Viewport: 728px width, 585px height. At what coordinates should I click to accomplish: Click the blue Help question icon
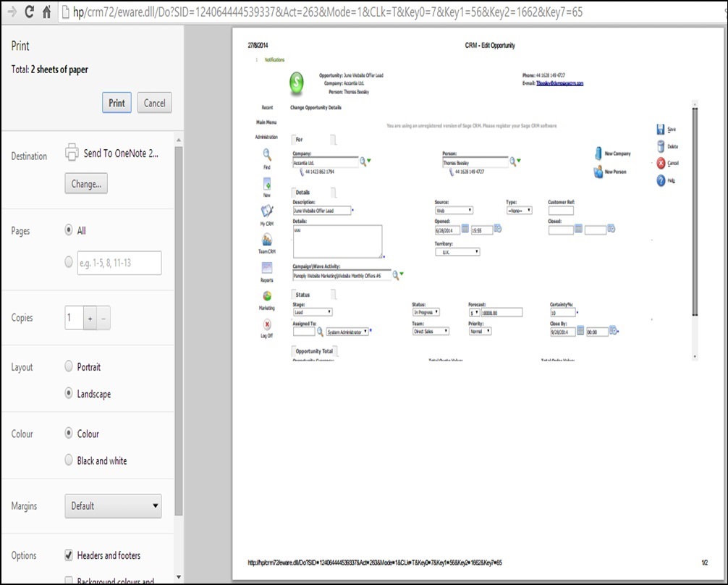click(661, 180)
